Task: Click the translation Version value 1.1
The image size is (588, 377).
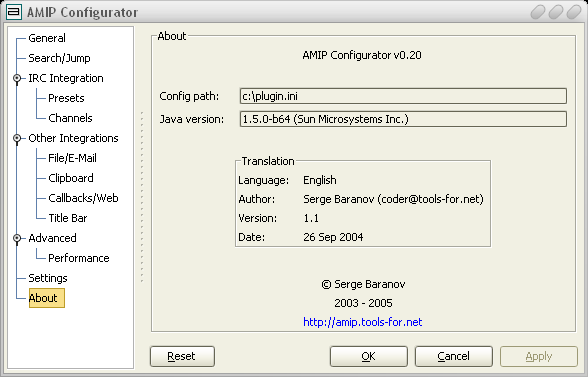Action: tap(311, 218)
